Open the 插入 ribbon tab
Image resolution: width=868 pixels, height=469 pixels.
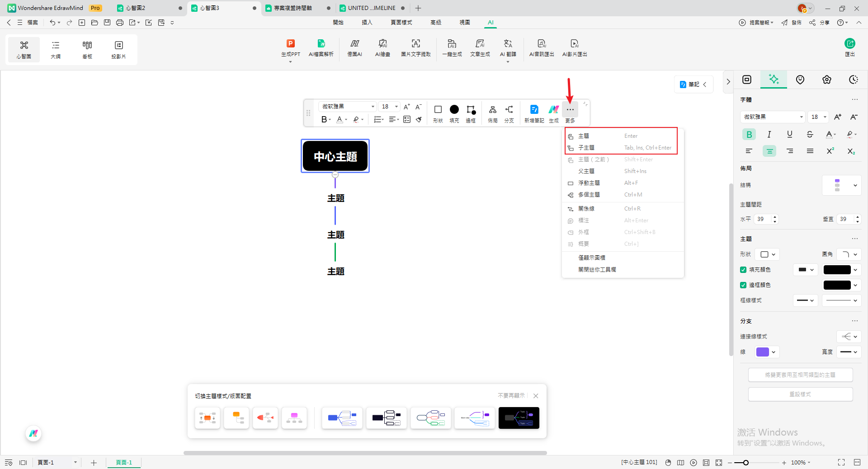[x=367, y=22]
